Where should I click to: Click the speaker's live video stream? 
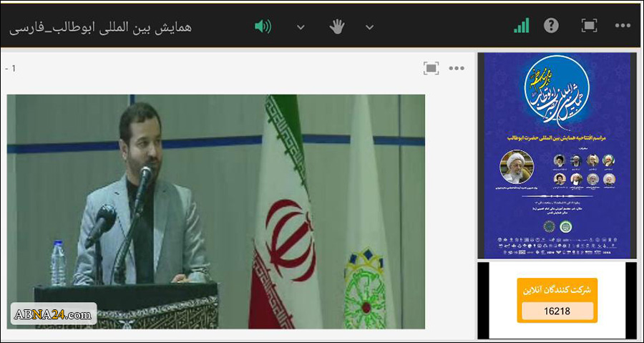click(216, 211)
